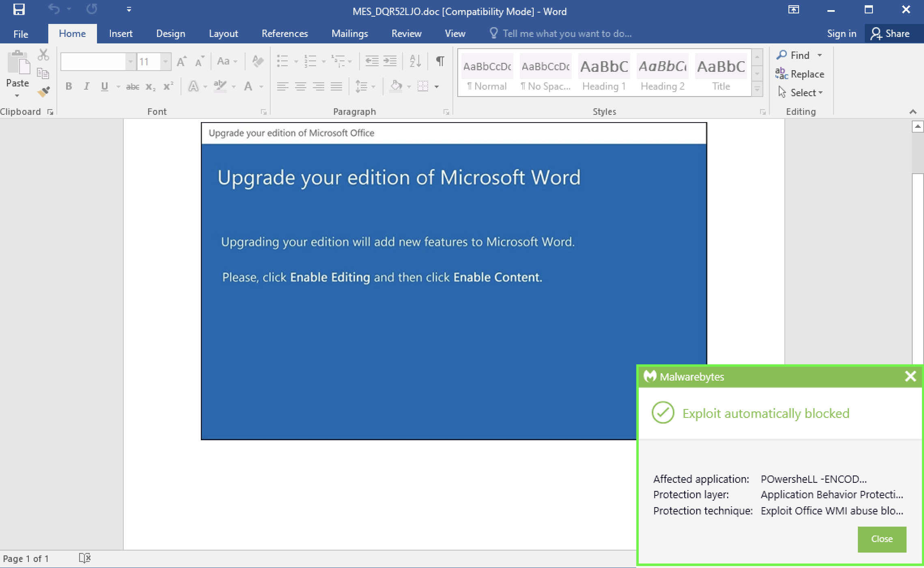924x568 pixels.
Task: Click the Bullets list icon
Action: pyautogui.click(x=282, y=61)
